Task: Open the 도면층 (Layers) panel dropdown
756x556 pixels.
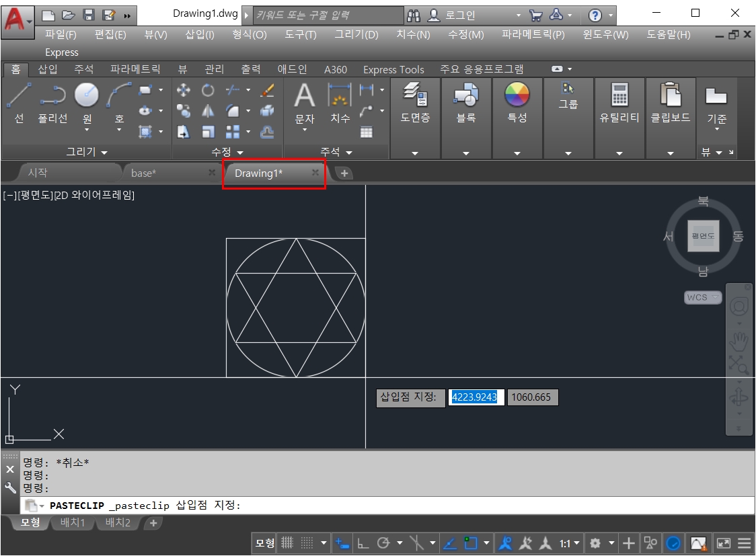Action: [x=415, y=153]
